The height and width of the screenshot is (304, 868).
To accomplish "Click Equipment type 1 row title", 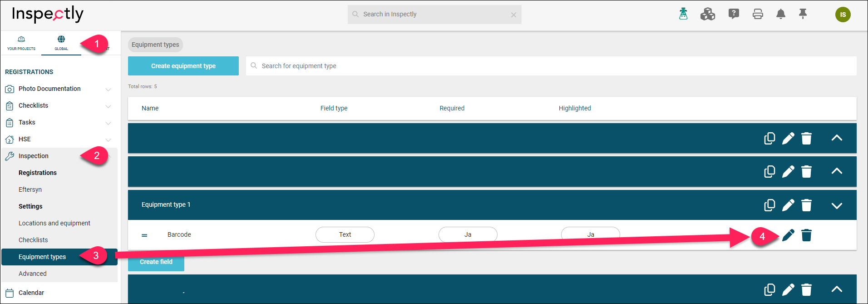I will (166, 204).
